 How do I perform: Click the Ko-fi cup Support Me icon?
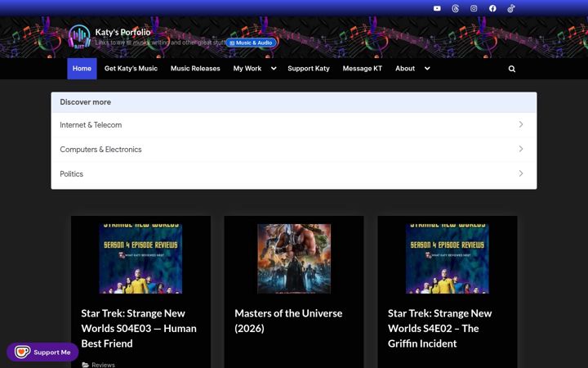pos(22,352)
